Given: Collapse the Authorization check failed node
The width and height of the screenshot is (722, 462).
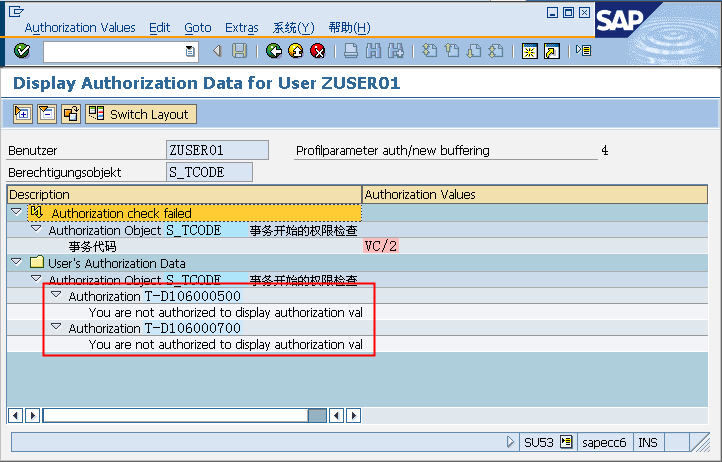Looking at the screenshot, I should pos(17,212).
